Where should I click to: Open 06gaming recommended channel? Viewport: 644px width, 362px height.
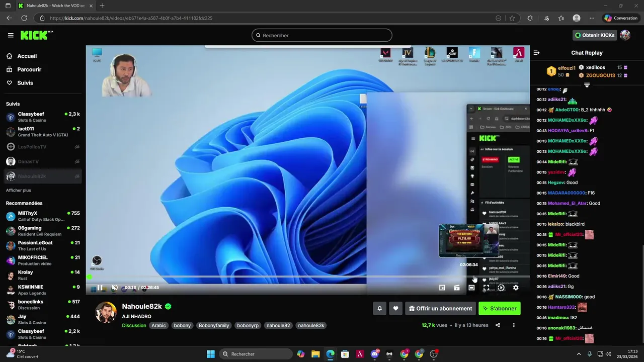click(x=43, y=231)
